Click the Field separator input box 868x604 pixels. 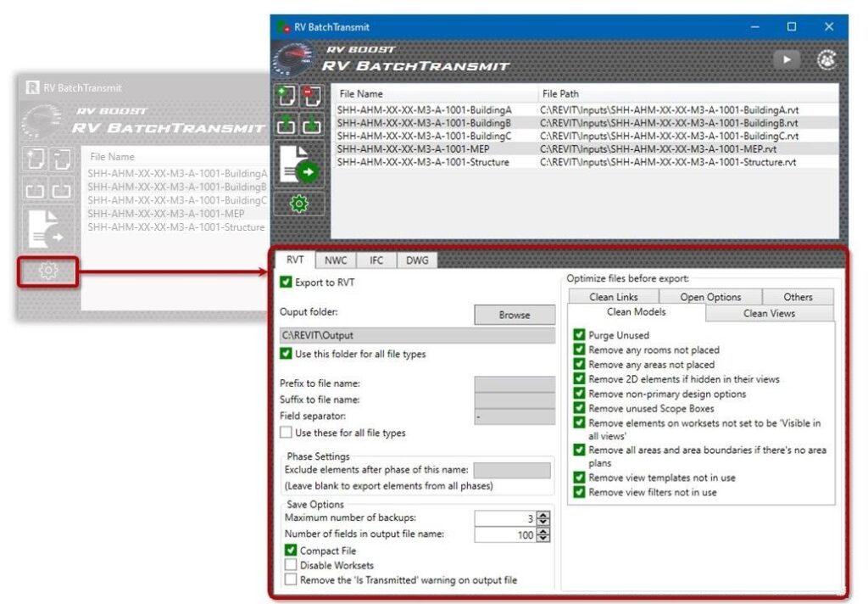click(515, 417)
